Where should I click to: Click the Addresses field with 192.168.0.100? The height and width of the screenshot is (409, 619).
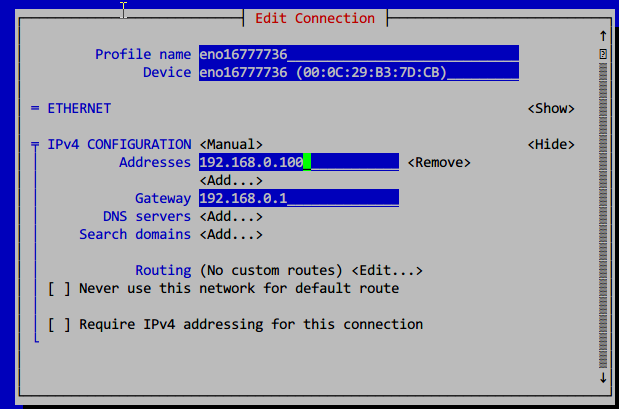(x=298, y=162)
